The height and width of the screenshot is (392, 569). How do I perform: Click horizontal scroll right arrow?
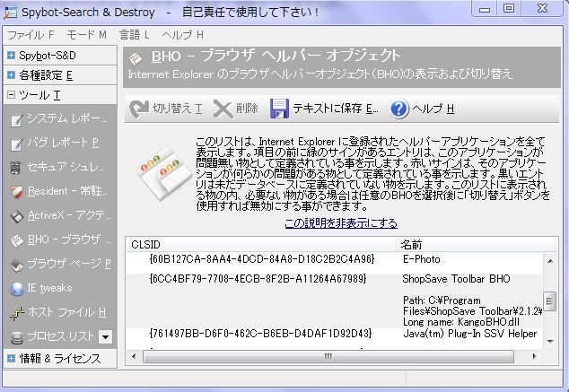(x=535, y=356)
